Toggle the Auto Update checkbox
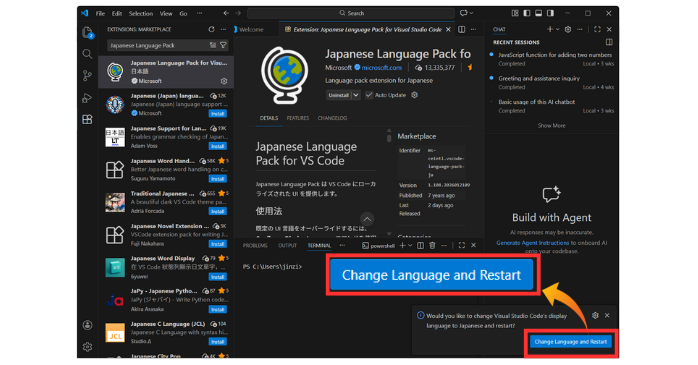This screenshot has width=698, height=365. [x=369, y=95]
